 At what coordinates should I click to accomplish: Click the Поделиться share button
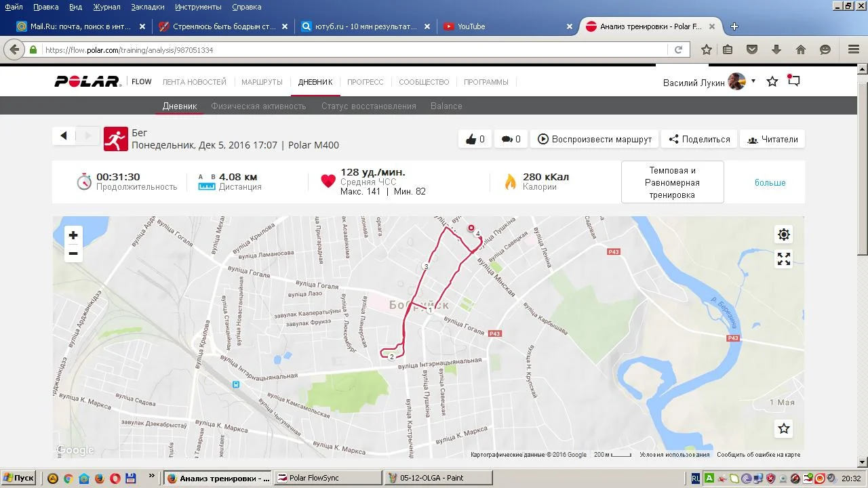pos(699,139)
